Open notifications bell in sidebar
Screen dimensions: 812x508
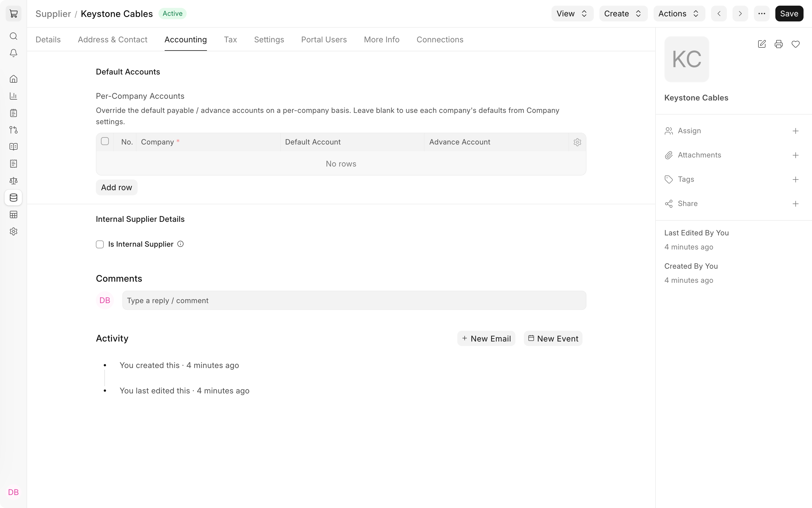14,53
